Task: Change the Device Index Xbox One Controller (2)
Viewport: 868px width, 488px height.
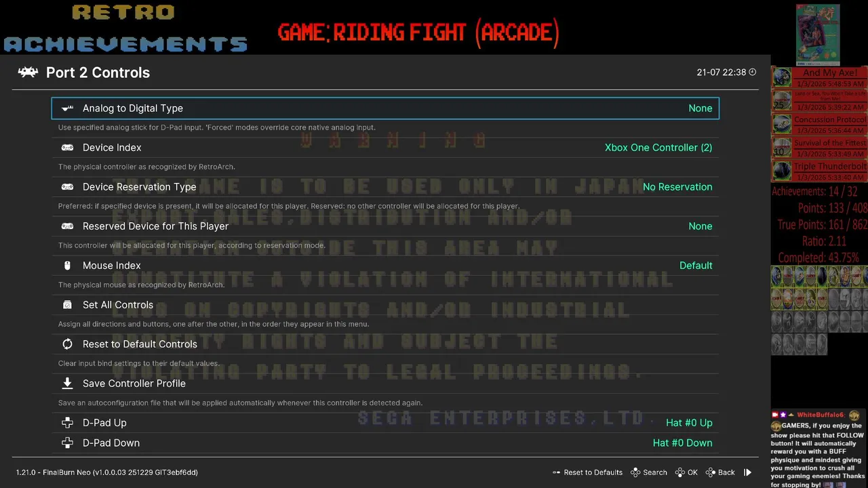Action: pos(658,148)
